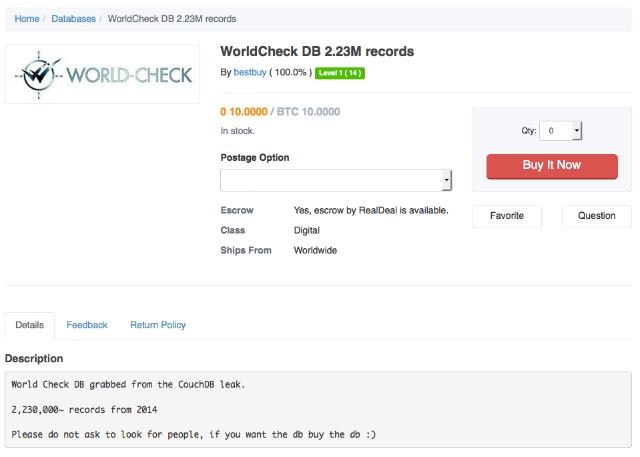
Task: Expand the Qty quantity selector
Action: coord(561,130)
